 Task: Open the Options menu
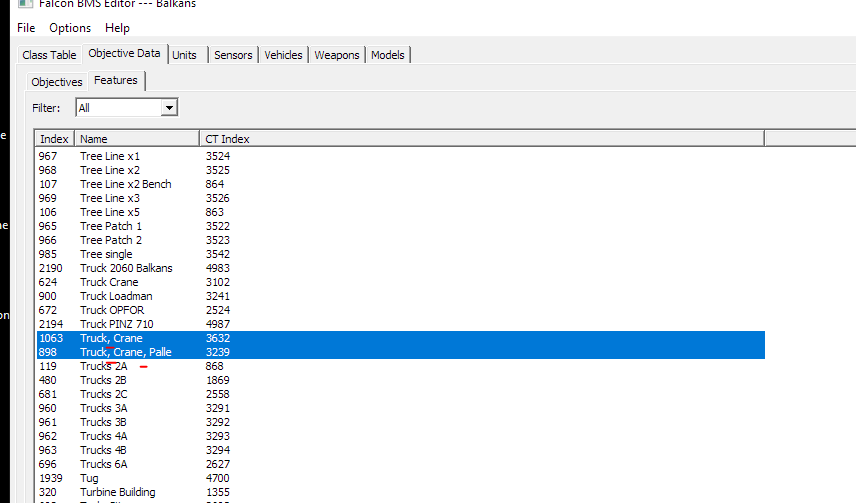(x=70, y=28)
